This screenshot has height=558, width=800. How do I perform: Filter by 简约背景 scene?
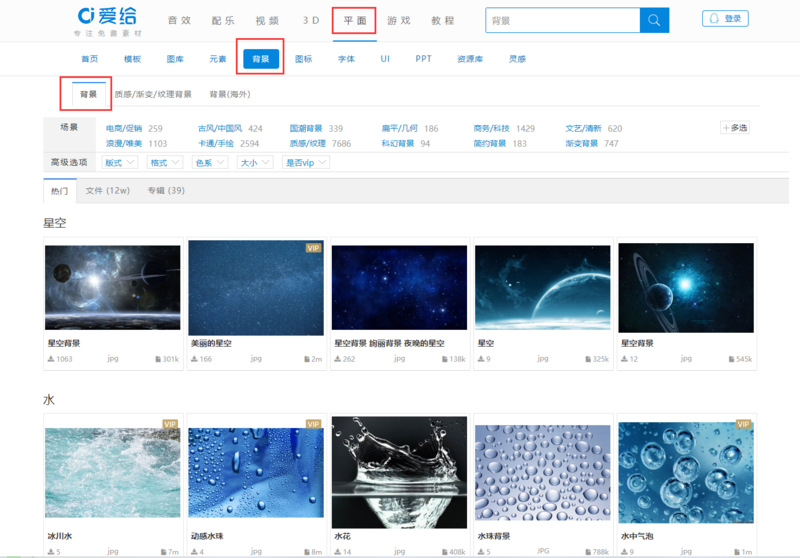point(490,144)
